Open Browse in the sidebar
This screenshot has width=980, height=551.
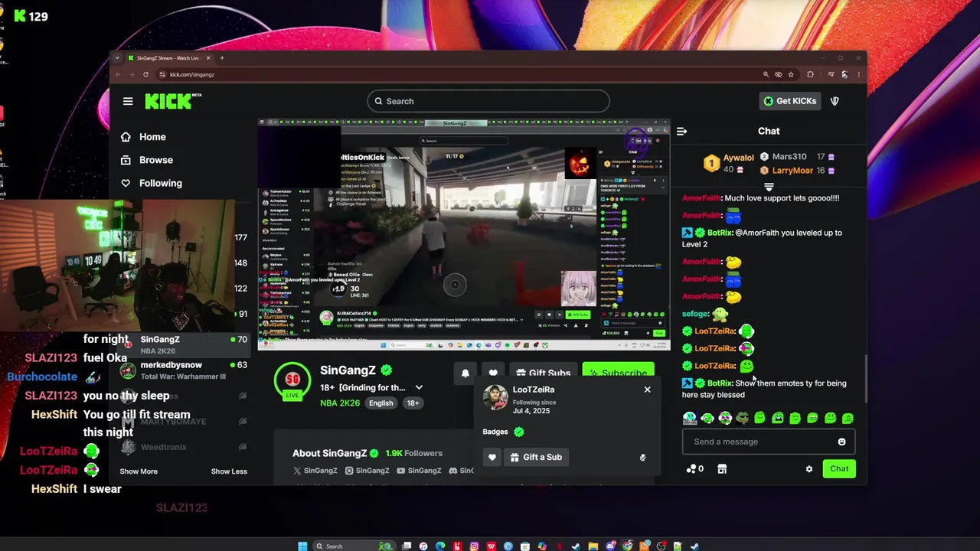[x=156, y=160]
